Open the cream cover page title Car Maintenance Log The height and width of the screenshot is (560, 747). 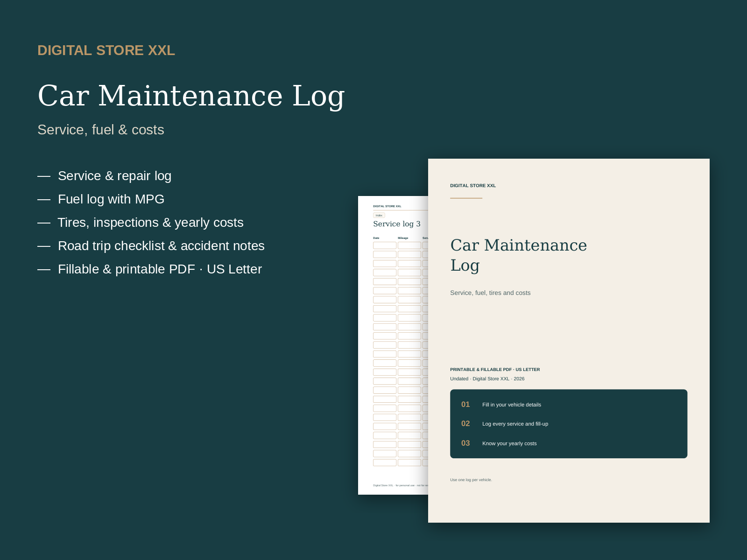click(x=518, y=255)
